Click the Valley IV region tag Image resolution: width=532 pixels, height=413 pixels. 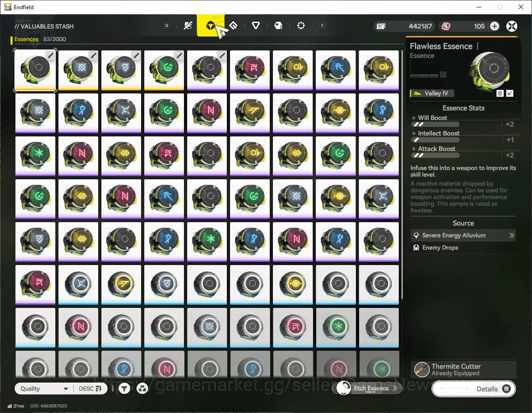(x=432, y=93)
